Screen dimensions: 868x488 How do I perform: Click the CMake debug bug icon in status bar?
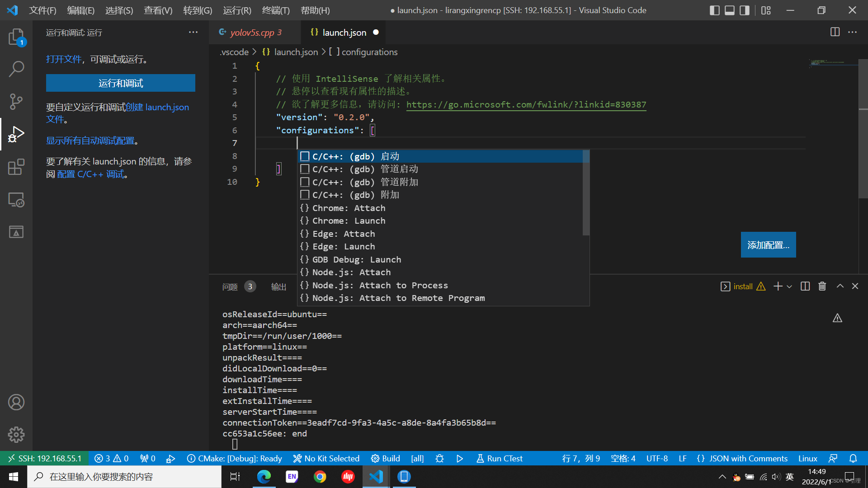(439, 459)
